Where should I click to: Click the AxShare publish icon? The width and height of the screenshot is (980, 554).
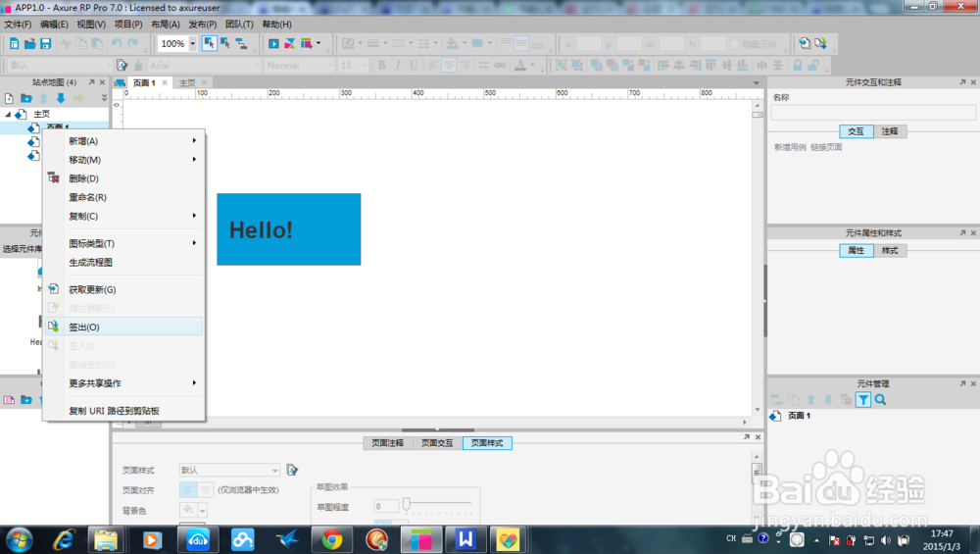(289, 43)
